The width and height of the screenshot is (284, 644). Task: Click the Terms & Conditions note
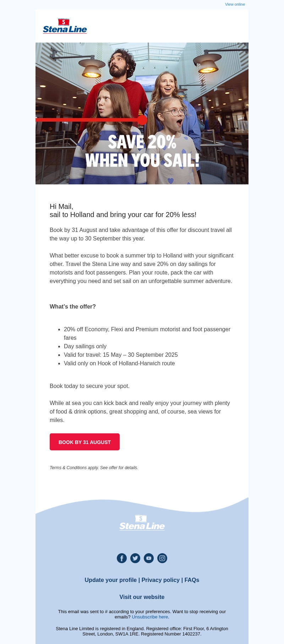click(94, 468)
